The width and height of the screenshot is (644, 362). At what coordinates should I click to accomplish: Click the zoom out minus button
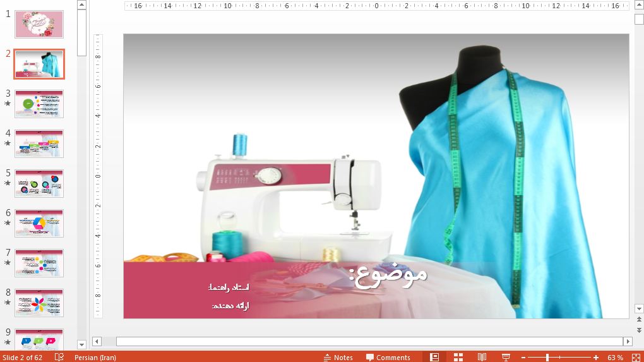coord(523,358)
